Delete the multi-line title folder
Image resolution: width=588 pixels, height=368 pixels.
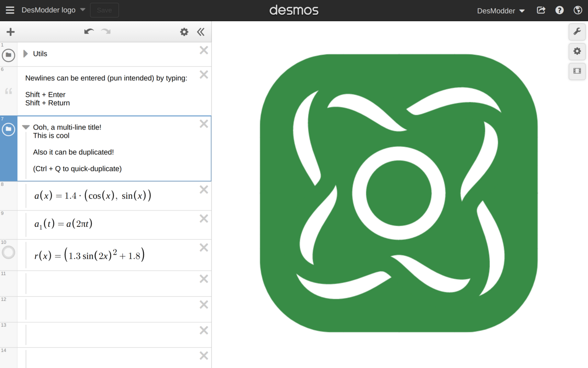coord(204,124)
